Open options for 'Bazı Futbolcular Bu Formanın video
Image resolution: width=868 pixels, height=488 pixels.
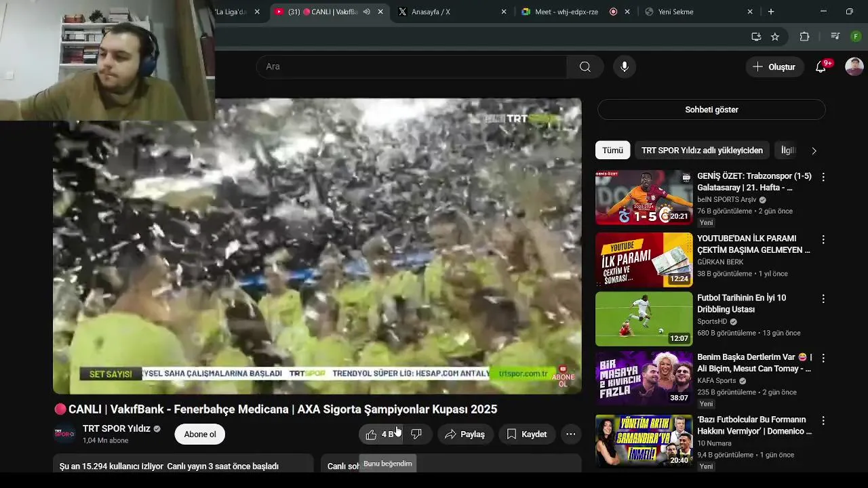point(823,420)
